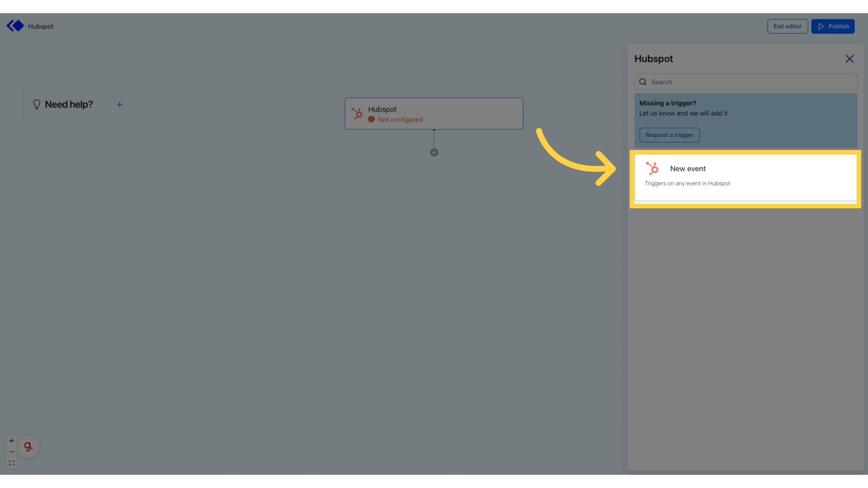
Task: Select the New event trigger
Action: click(745, 178)
